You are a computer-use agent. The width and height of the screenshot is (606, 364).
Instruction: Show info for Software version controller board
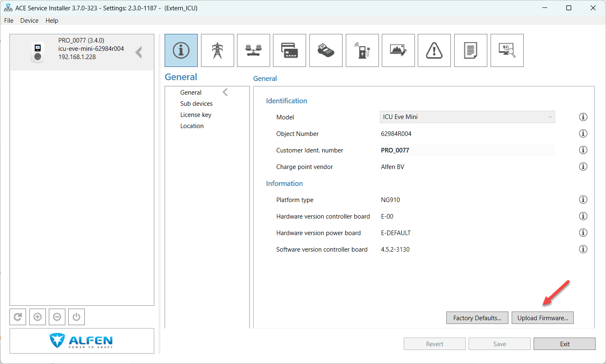coord(583,249)
